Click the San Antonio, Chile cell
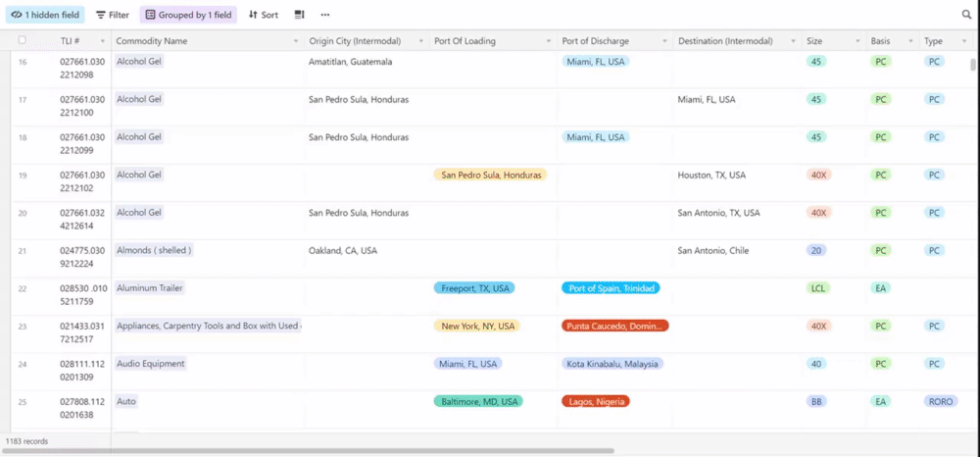This screenshot has width=980, height=457. click(x=713, y=251)
